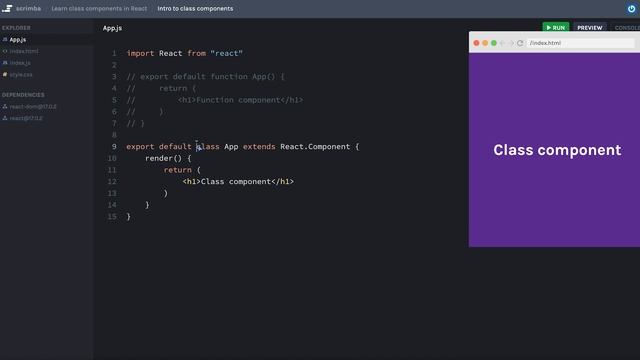Click commented 'export default function App()' line
The image size is (640, 360).
[205, 77]
